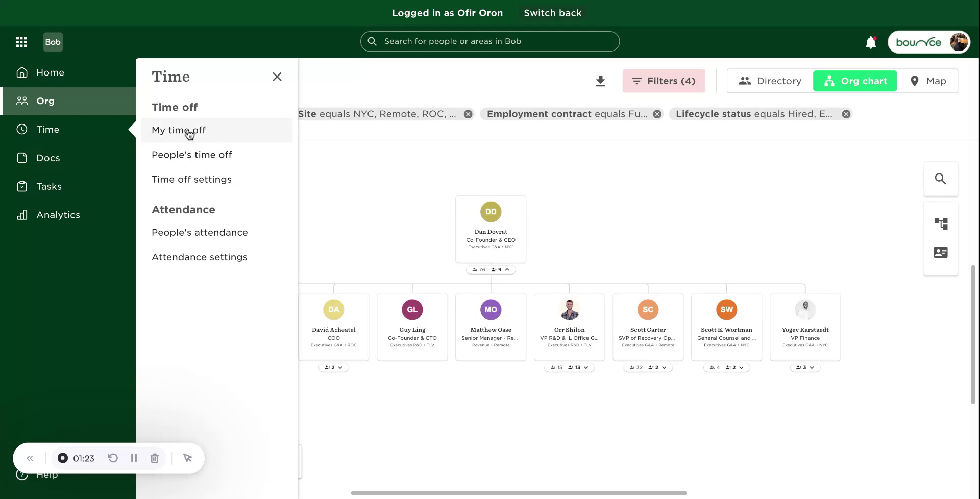The image size is (980, 499).
Task: Select the employee card view icon
Action: click(x=941, y=252)
